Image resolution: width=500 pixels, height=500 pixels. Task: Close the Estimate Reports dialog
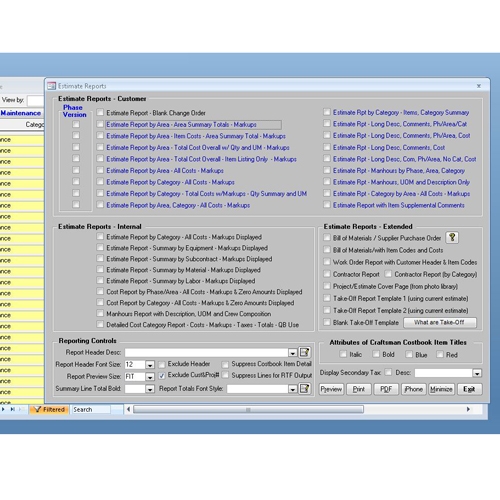(479, 86)
